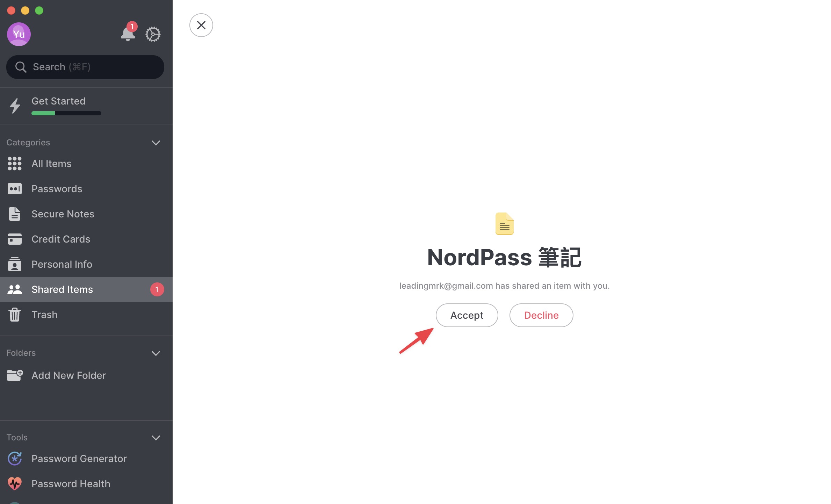Screen dimensions: 831x504
Task: Focus the Search field
Action: click(85, 67)
